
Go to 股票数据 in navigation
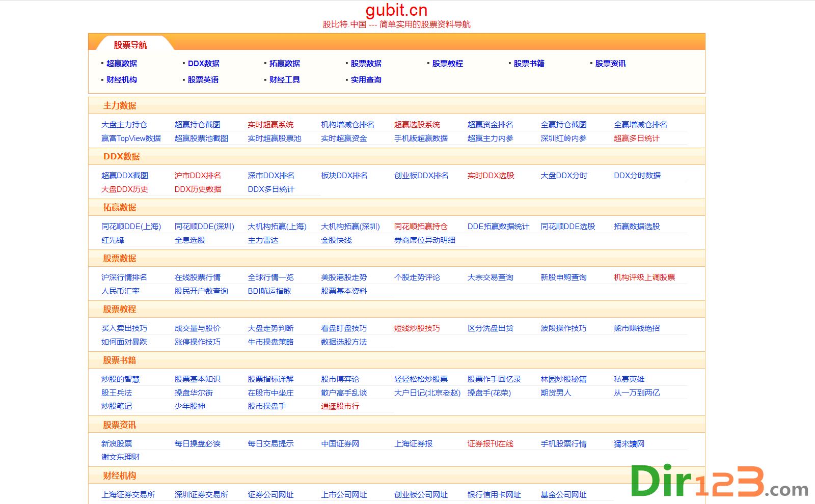(366, 64)
